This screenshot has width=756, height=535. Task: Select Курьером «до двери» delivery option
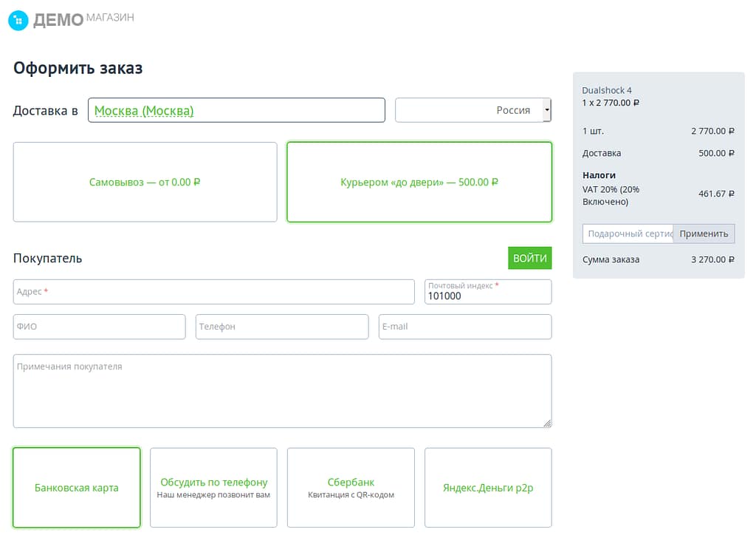pos(419,182)
